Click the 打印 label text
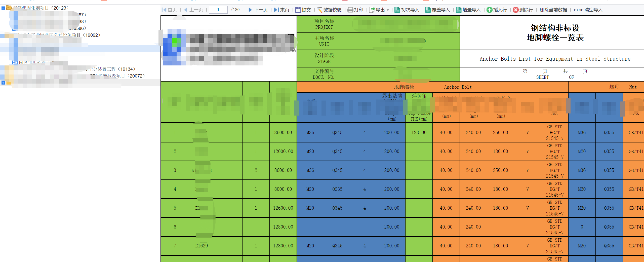 (x=359, y=10)
